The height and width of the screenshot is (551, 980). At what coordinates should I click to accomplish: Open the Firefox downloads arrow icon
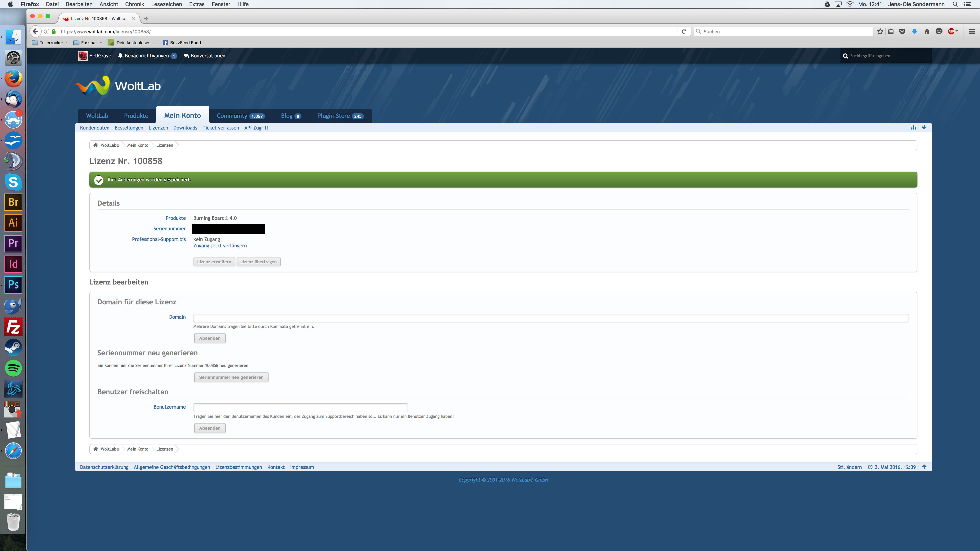(914, 32)
